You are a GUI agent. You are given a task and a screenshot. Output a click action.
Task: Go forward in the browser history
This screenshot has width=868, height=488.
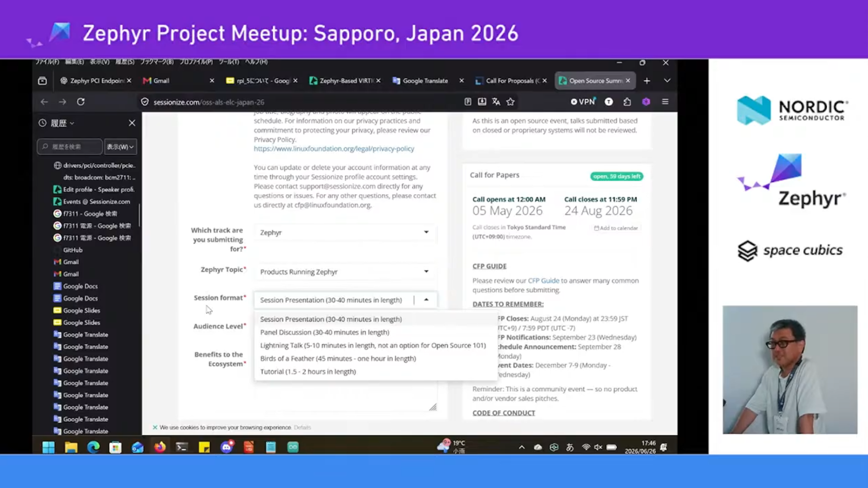pos(62,102)
